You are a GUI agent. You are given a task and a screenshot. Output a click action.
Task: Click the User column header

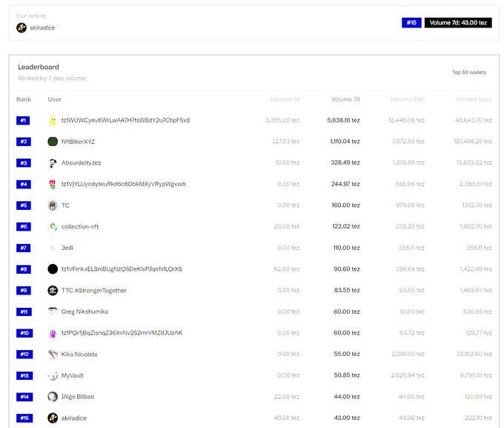(x=54, y=99)
